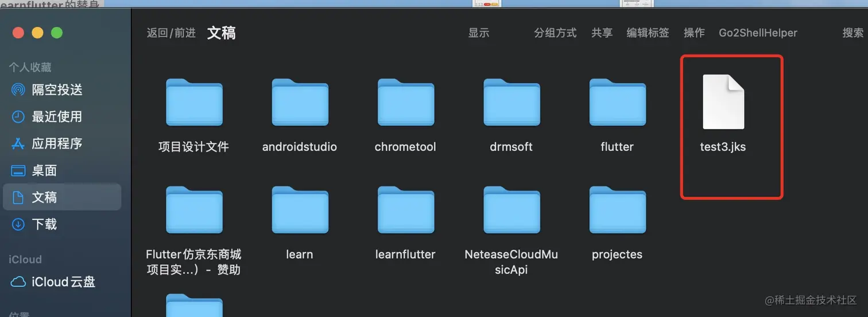Go to 最近使用 in the sidebar

pos(62,117)
